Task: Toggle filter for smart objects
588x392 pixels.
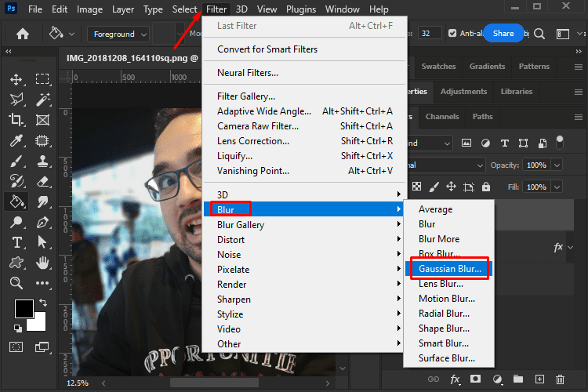Action: pos(543,143)
